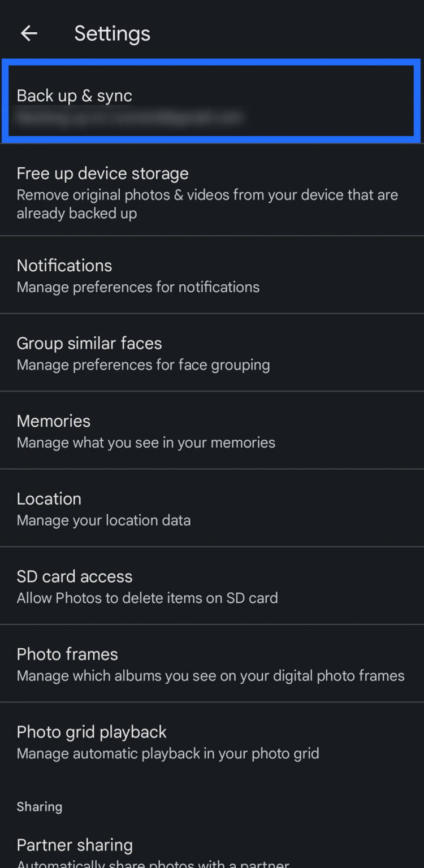
Task: Select the Settings header title
Action: pyautogui.click(x=112, y=33)
